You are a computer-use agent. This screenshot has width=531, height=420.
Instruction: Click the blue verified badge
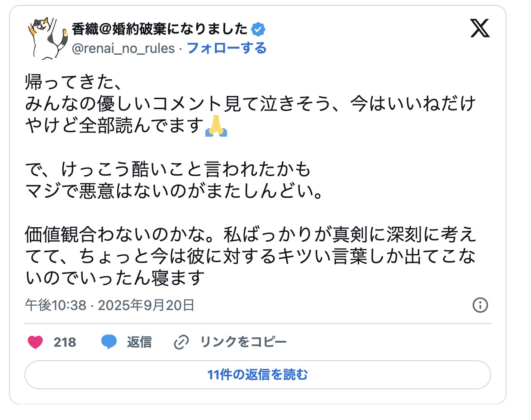pos(258,30)
